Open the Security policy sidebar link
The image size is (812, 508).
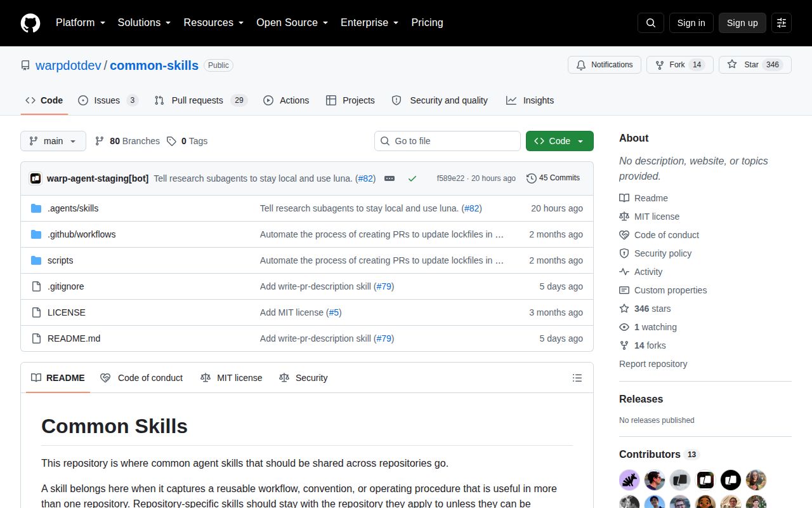tap(655, 253)
